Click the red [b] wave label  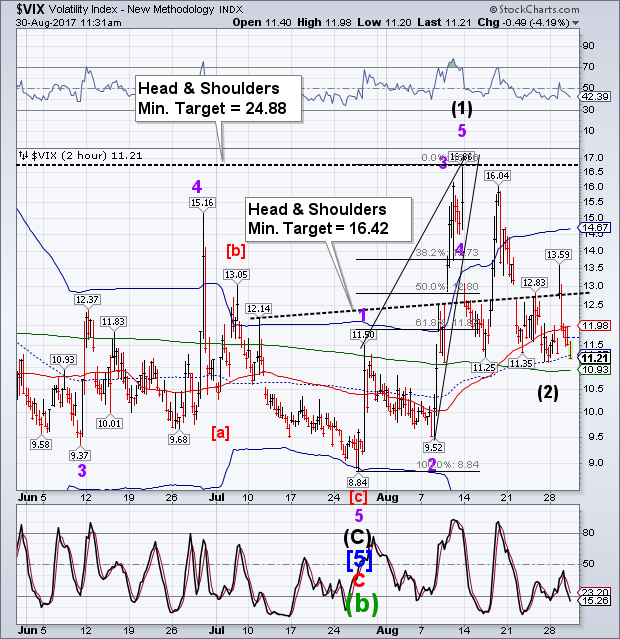point(236,248)
